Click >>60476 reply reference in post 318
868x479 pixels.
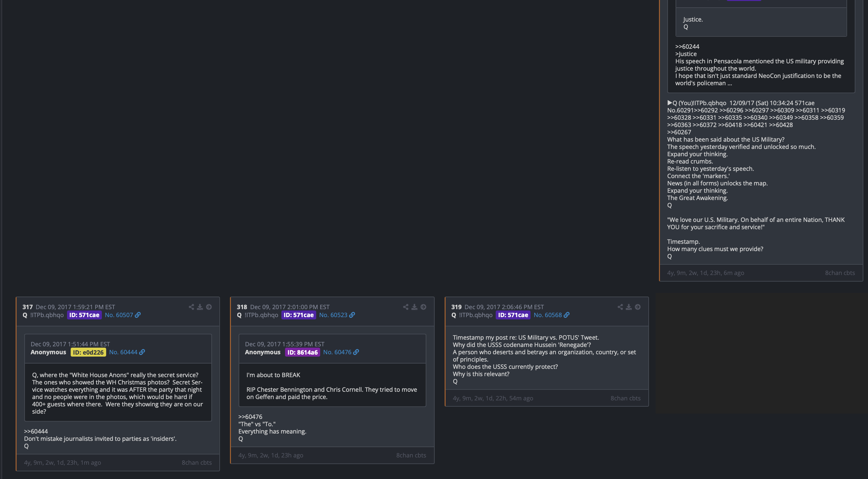pyautogui.click(x=251, y=417)
